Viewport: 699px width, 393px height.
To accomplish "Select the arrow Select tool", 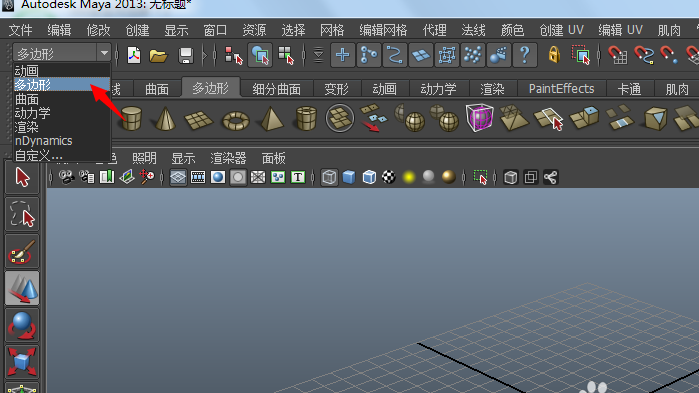I will click(x=22, y=177).
